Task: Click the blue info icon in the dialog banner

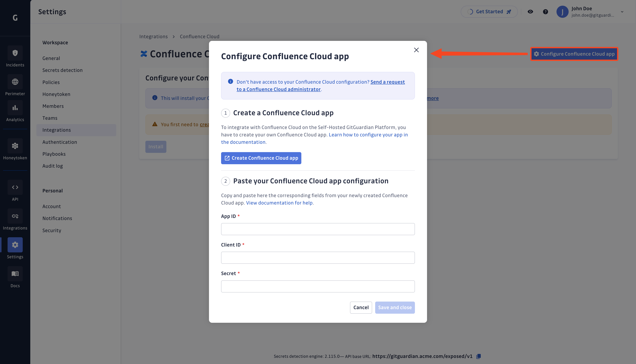Action: pos(230,82)
